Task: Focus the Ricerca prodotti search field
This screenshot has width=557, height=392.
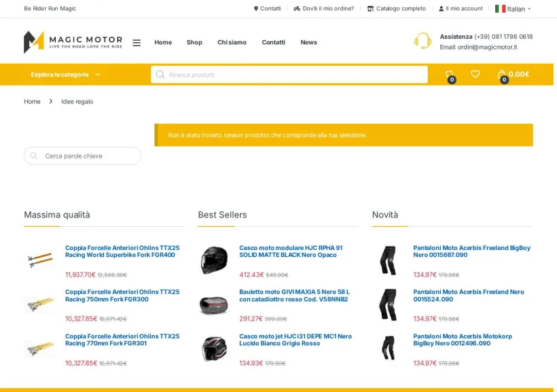Action: [x=289, y=75]
